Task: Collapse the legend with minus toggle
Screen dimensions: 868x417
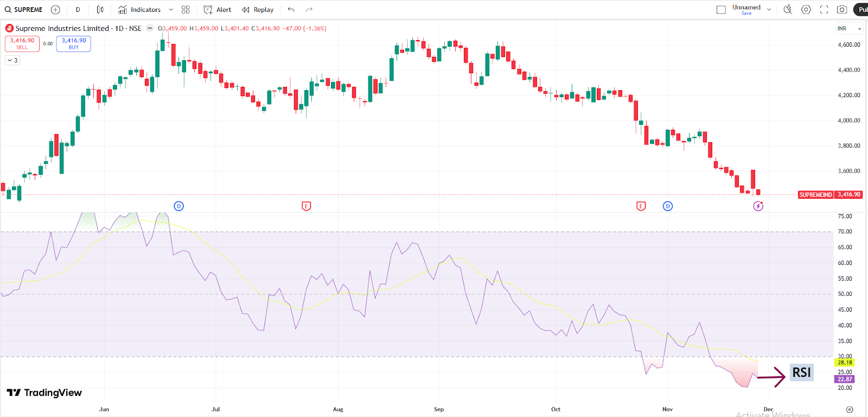Action: coord(150,28)
